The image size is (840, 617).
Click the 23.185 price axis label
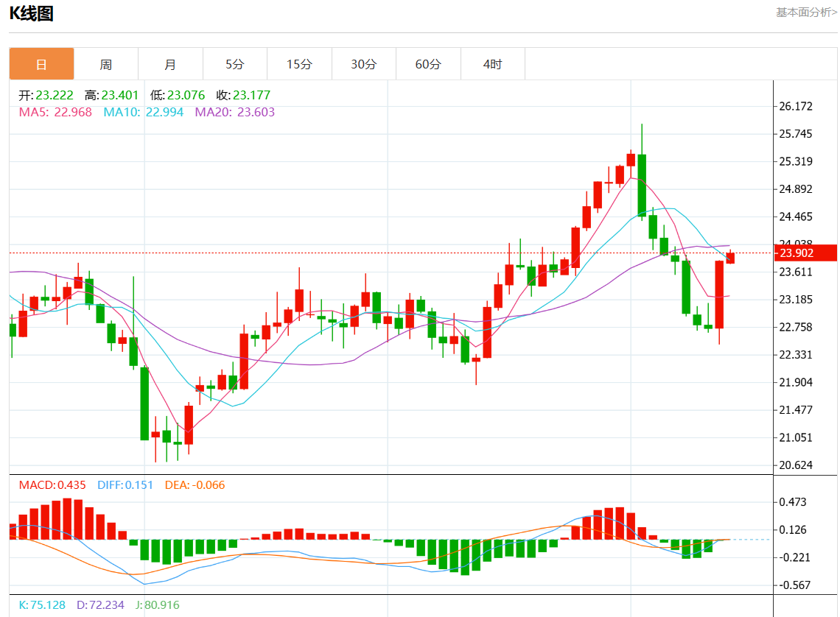coord(796,300)
